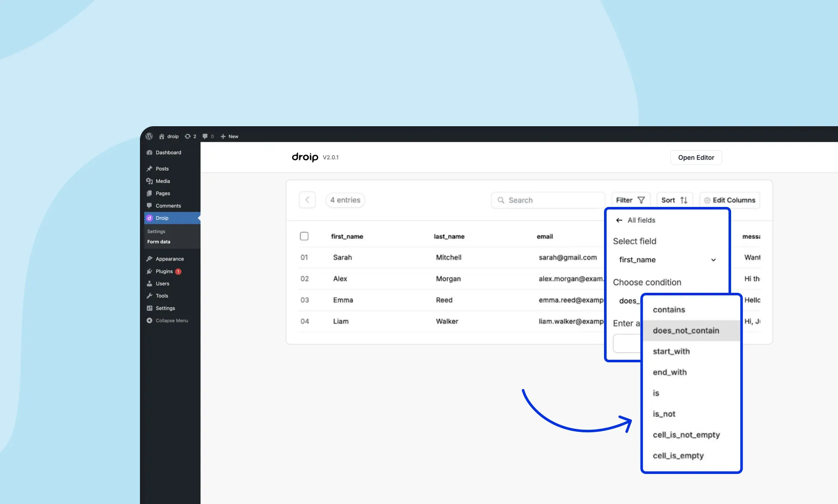Click the filter funnel icon
This screenshot has width=838, height=504.
coord(641,200)
